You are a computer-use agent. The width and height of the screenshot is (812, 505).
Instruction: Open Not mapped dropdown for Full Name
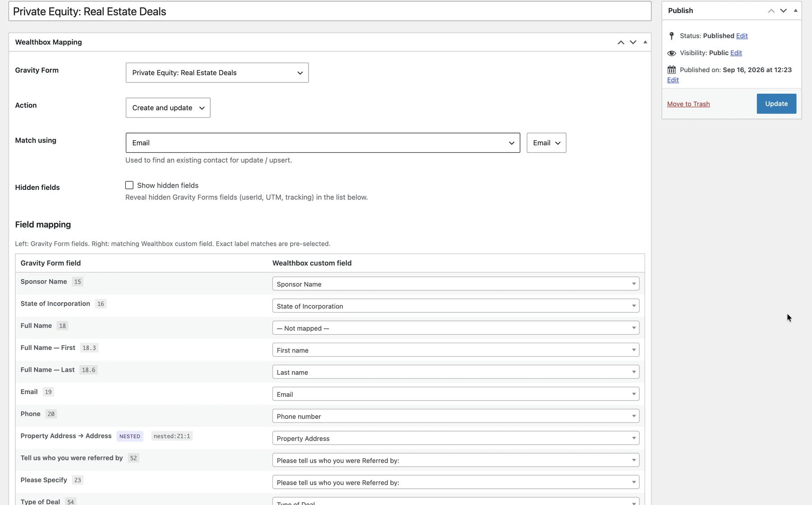[x=456, y=328]
